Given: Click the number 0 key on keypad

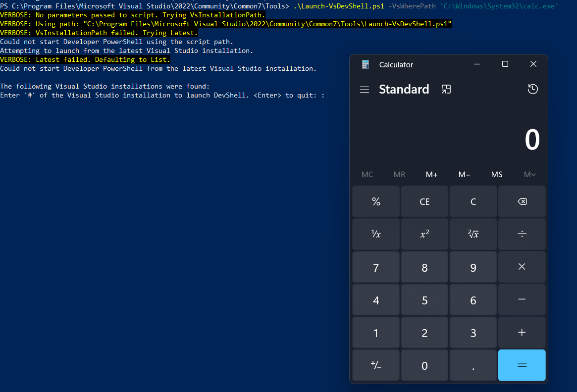Looking at the screenshot, I should click(424, 366).
